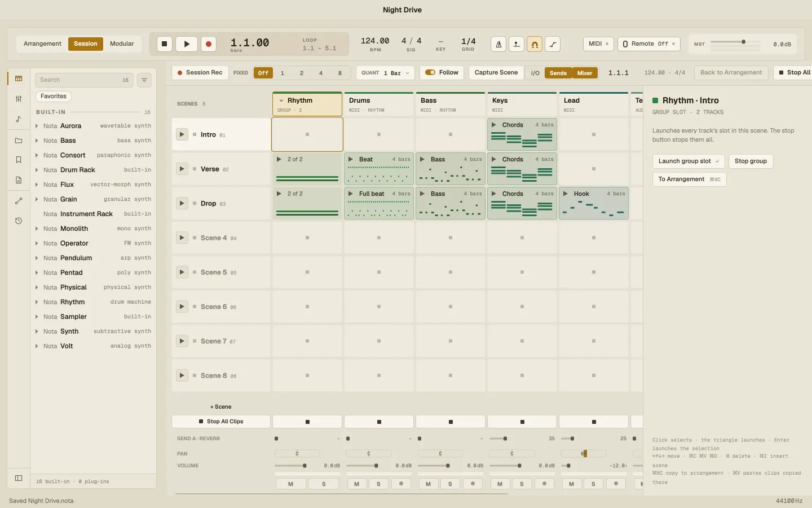This screenshot has width=812, height=508.
Task: Open the document icon in the sidebar
Action: click(x=19, y=180)
